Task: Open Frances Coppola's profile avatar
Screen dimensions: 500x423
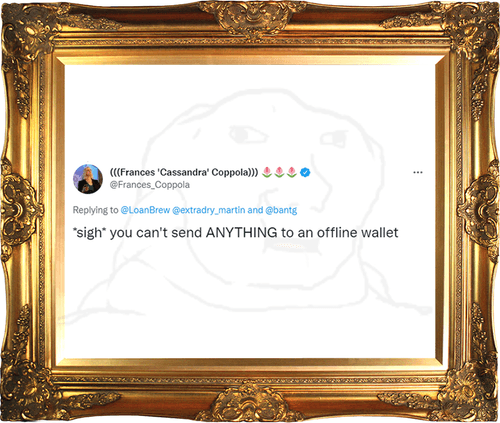Action: click(x=88, y=179)
